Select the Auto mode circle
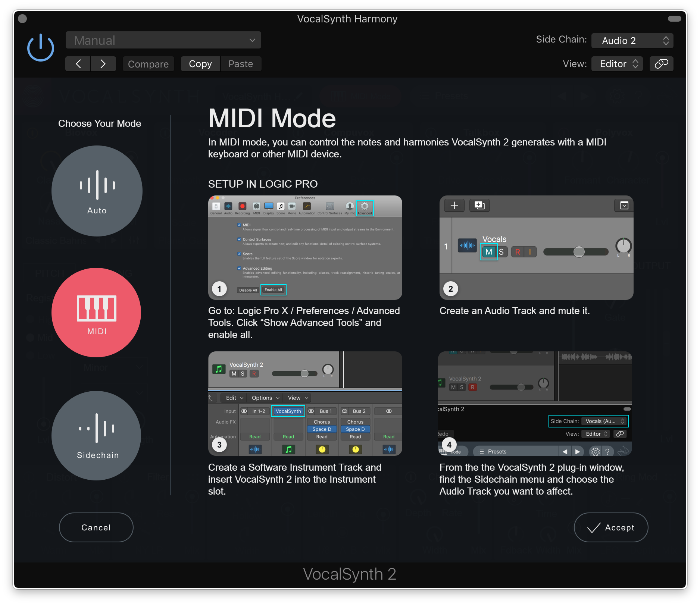This screenshot has height=605, width=700. 97,191
